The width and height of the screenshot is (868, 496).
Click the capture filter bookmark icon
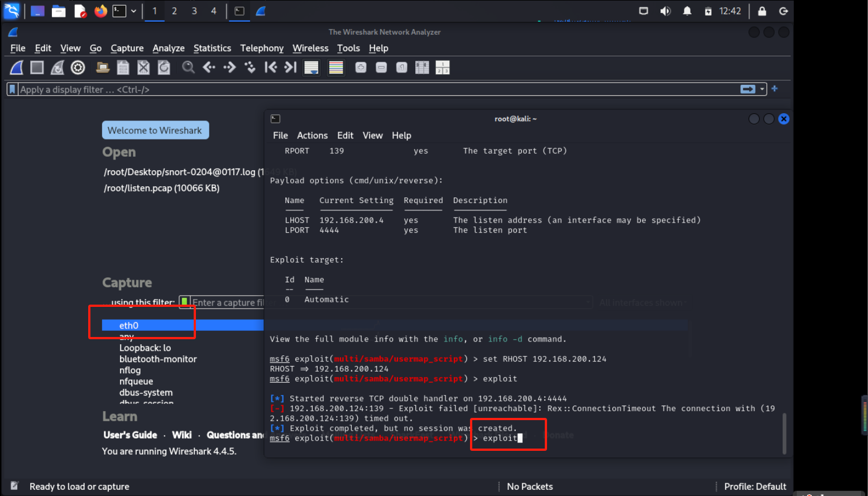[x=184, y=302]
